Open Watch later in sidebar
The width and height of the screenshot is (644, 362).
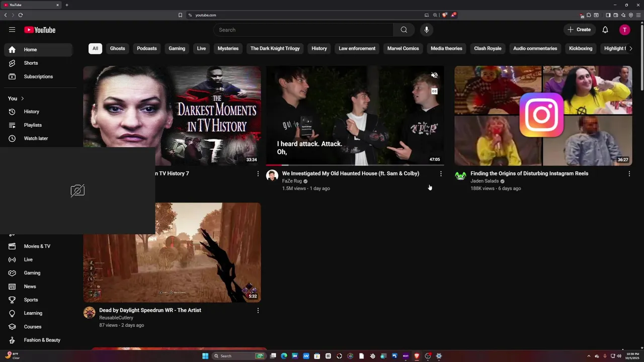[x=38, y=138]
